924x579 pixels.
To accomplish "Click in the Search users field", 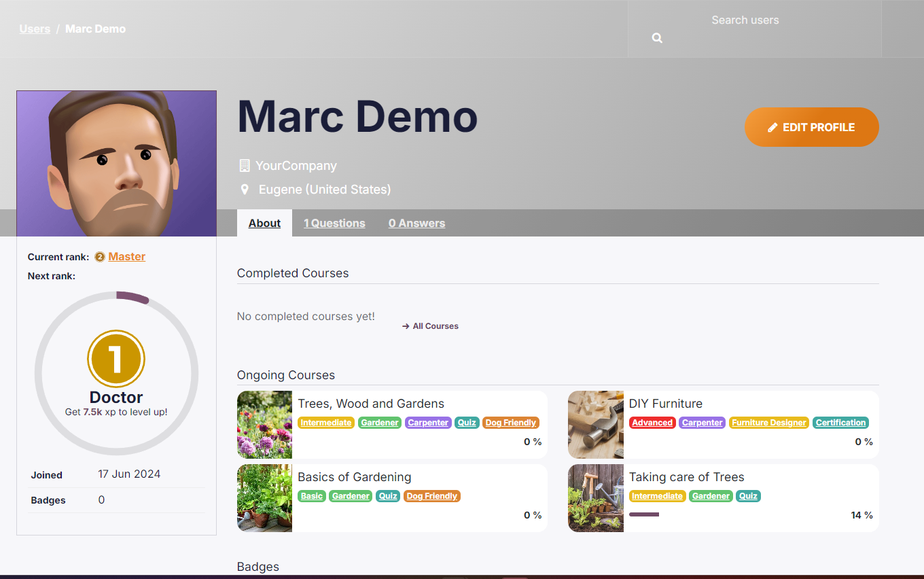I will [745, 20].
